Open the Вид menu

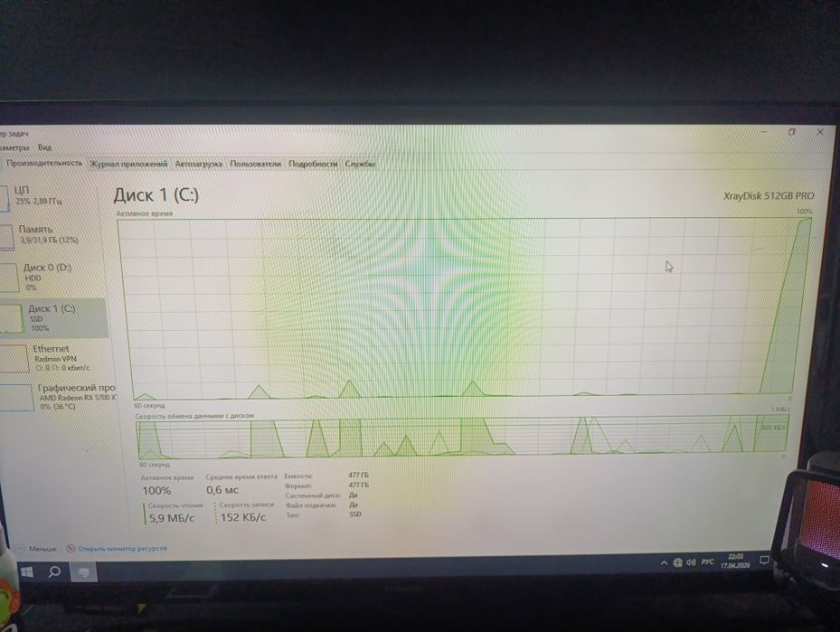pyautogui.click(x=44, y=147)
